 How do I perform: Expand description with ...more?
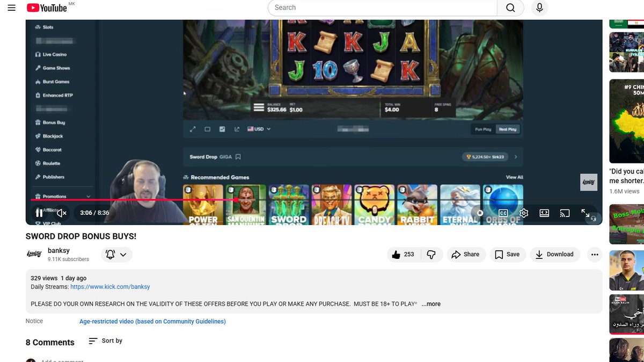431,304
